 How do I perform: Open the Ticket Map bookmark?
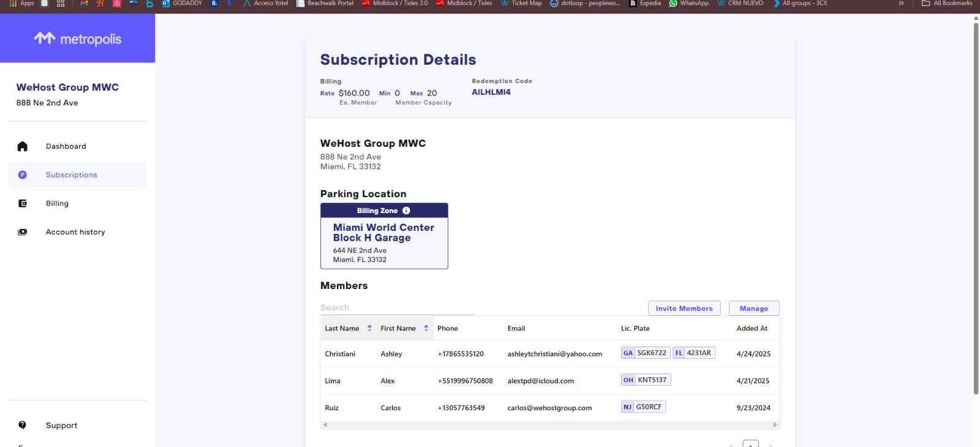521,3
